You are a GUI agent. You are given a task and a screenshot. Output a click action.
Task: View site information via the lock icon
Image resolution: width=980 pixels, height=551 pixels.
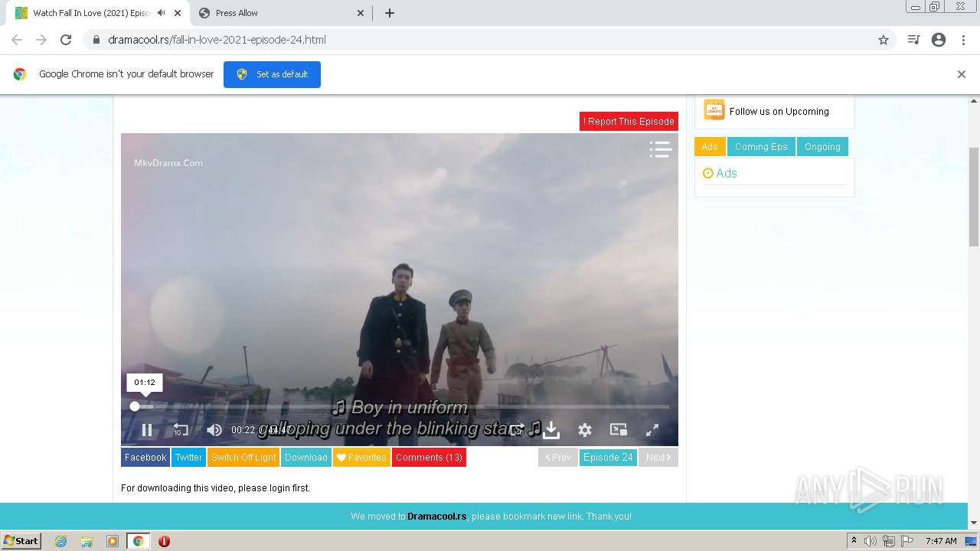click(x=96, y=40)
